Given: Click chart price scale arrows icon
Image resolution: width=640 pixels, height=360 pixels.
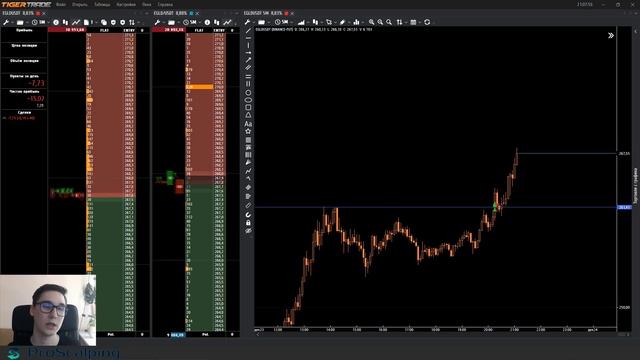Looking at the screenshot, I should 399,22.
